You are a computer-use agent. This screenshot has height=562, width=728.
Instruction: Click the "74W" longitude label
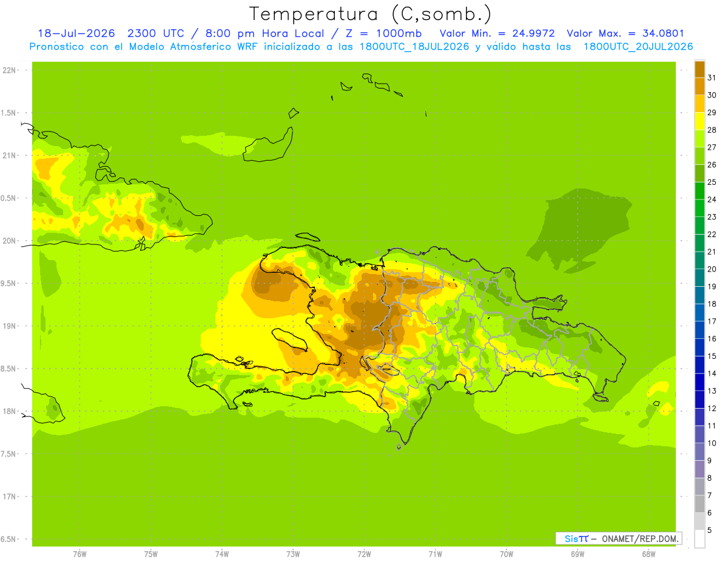coord(222,554)
